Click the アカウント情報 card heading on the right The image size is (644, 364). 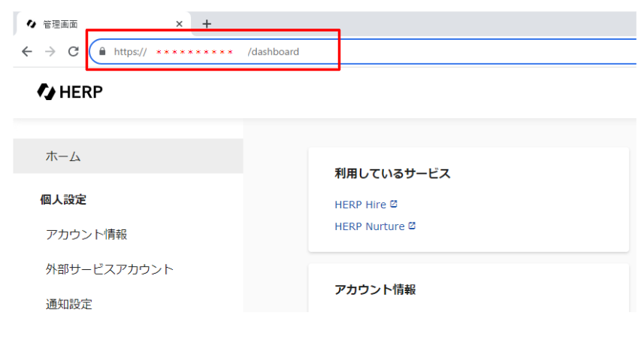click(x=375, y=290)
